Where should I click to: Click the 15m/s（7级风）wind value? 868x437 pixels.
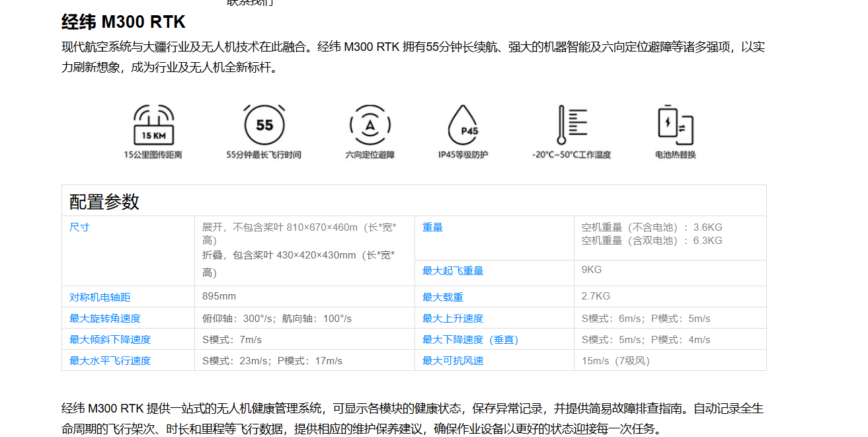click(x=615, y=361)
